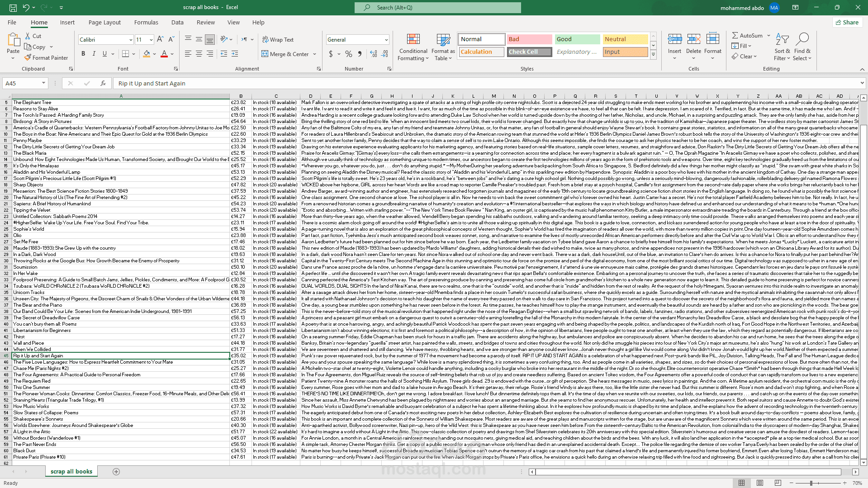
Task: Open Format as Table gallery
Action: tap(443, 47)
